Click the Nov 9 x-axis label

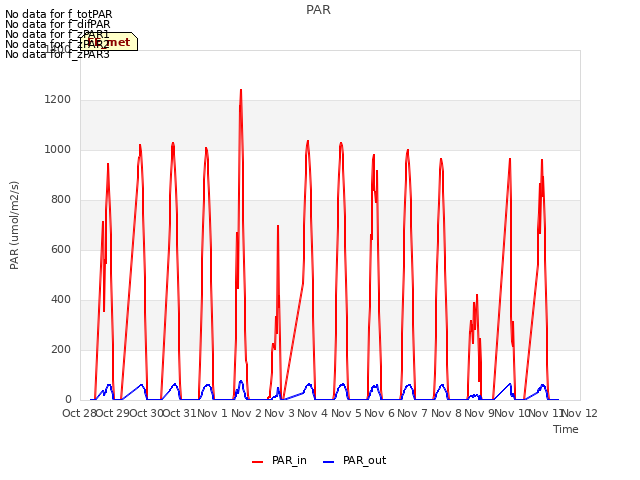[478, 413]
